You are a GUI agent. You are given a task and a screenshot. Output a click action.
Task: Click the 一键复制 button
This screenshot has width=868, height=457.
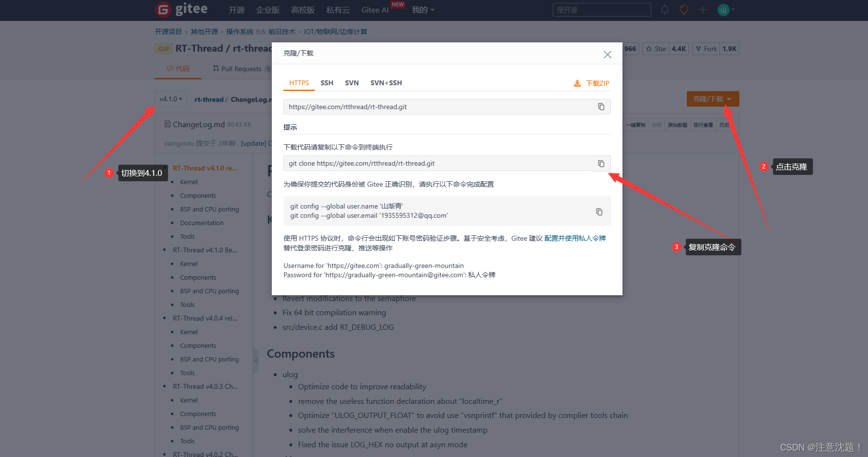tap(636, 125)
